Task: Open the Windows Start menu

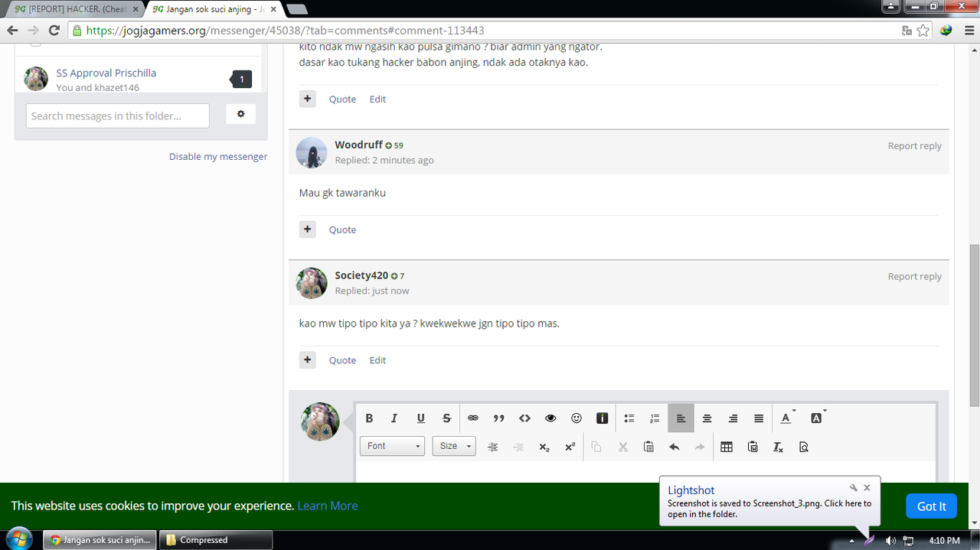Action: 18,539
